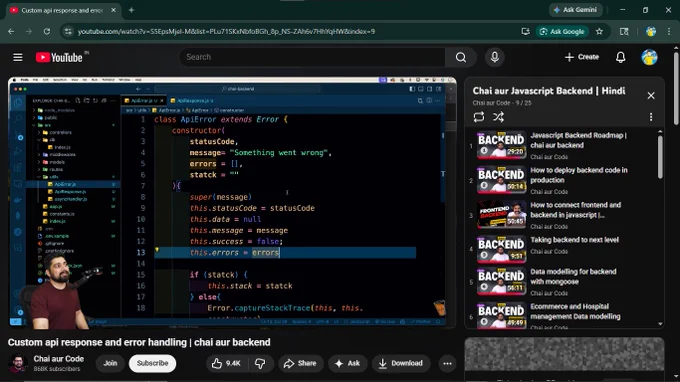Image resolution: width=680 pixels, height=382 pixels.
Task: Close the playlist panel
Action: (x=651, y=96)
